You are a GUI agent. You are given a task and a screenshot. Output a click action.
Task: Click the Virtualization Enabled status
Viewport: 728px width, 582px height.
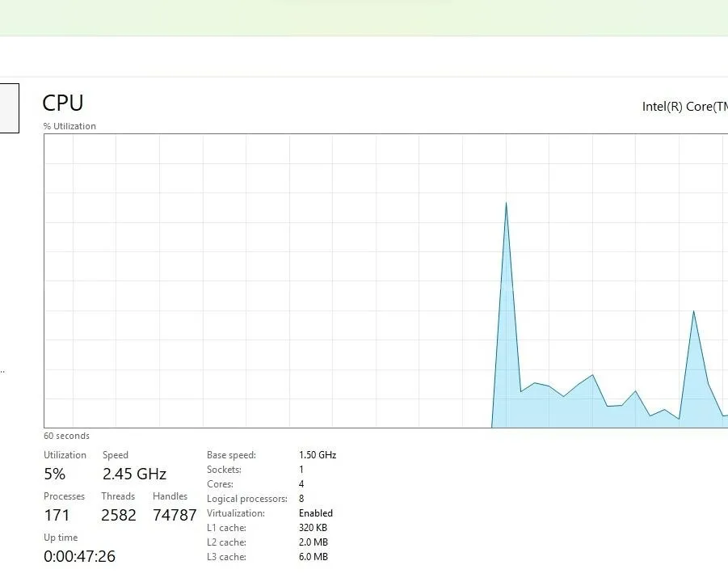coord(316,513)
